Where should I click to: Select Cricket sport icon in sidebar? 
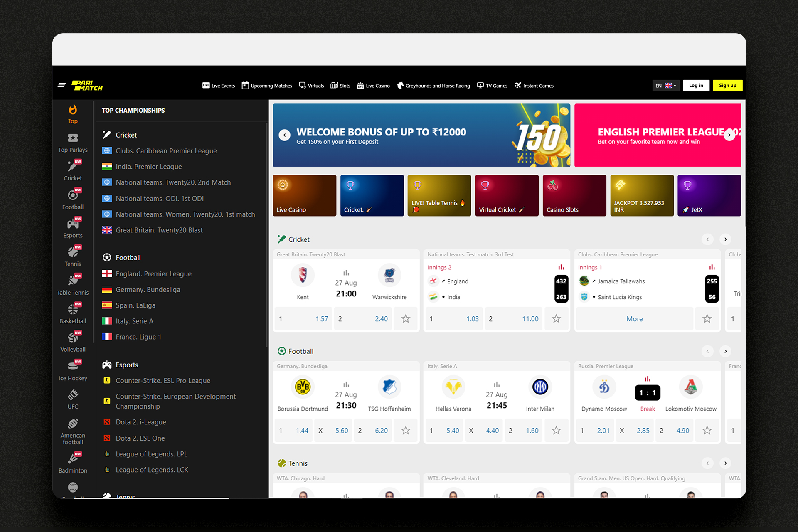tap(73, 171)
